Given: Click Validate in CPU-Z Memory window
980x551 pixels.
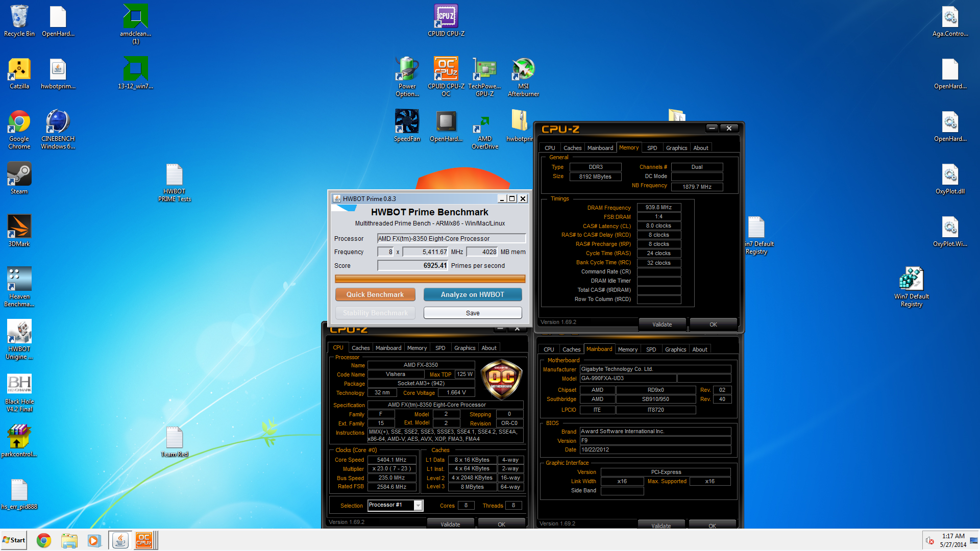Looking at the screenshot, I should click(x=662, y=324).
